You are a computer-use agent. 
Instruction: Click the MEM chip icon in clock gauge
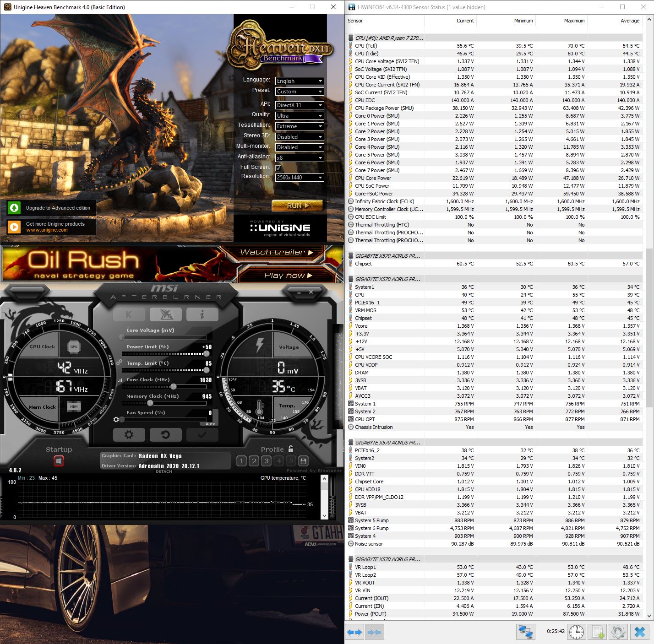[74, 406]
